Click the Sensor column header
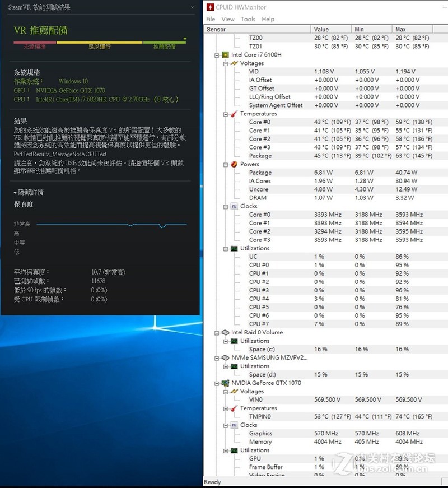 click(x=257, y=29)
